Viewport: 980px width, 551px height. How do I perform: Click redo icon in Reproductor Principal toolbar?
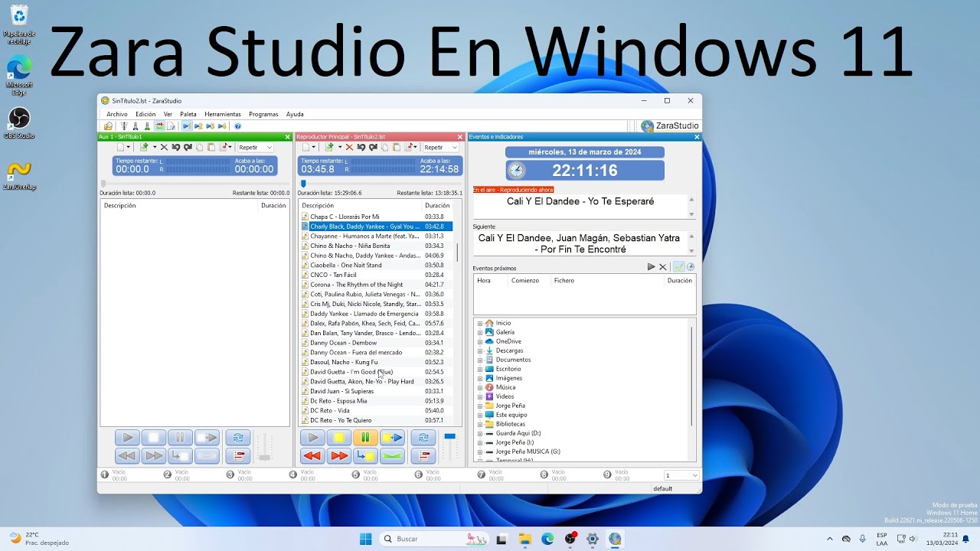(x=373, y=147)
